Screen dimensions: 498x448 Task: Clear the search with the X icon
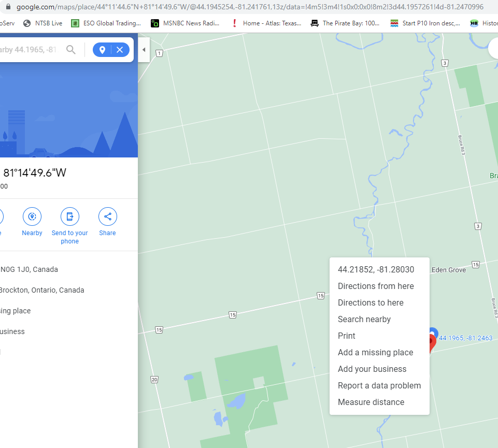pos(119,50)
